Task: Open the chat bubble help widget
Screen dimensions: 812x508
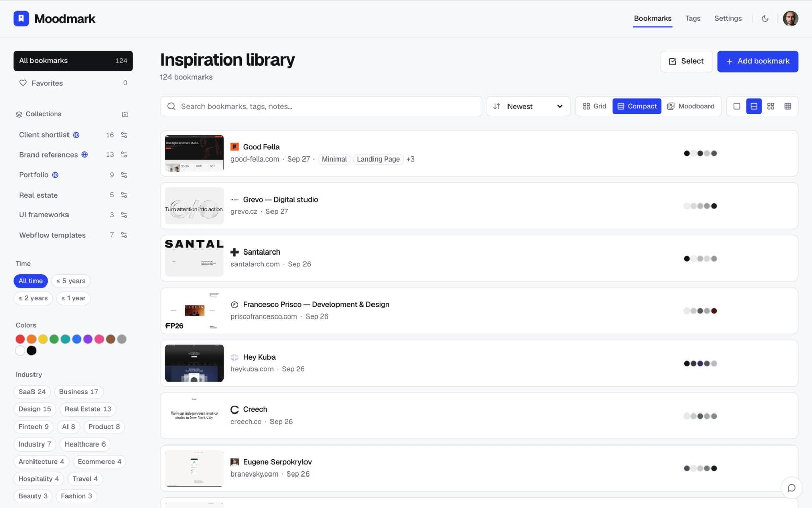Action: pyautogui.click(x=791, y=488)
